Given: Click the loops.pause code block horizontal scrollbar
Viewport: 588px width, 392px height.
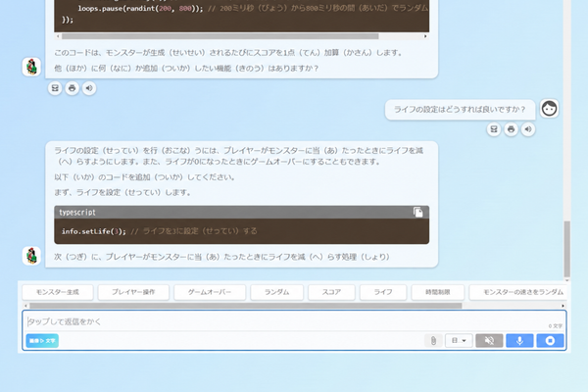Looking at the screenshot, I should coord(220,36).
